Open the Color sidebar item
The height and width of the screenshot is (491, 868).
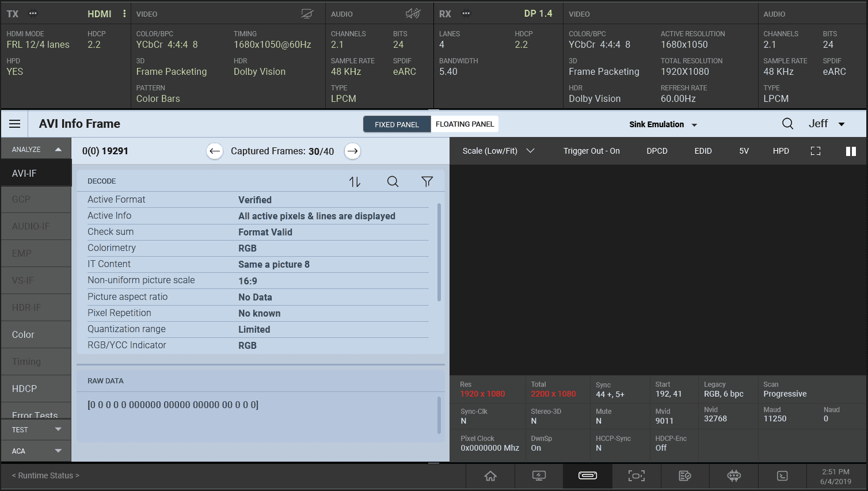pos(36,334)
